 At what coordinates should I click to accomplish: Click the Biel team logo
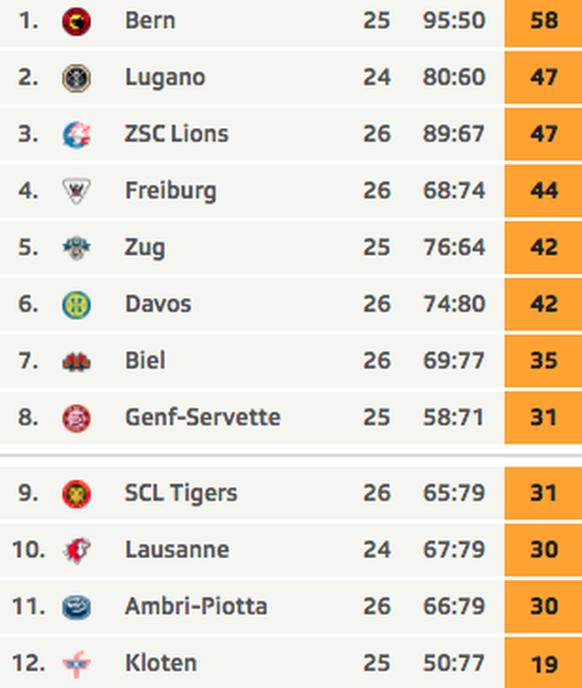(x=76, y=362)
